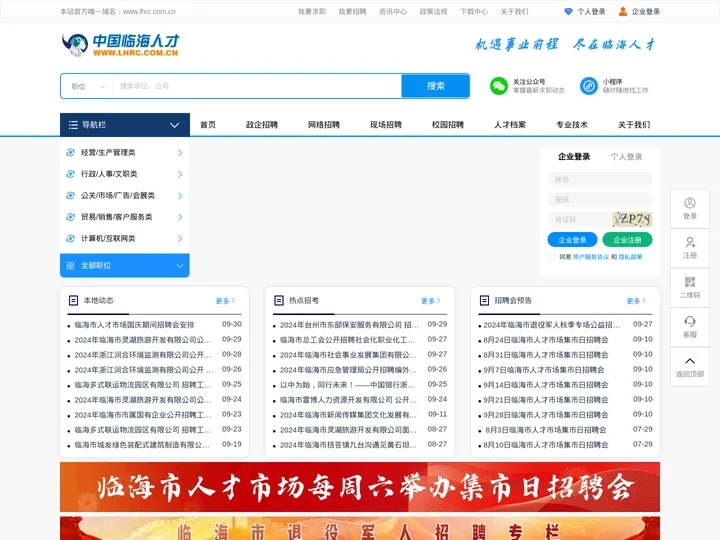Image resolution: width=720 pixels, height=540 pixels.
Task: Open the 政企招聘 nav item
Action: click(262, 124)
